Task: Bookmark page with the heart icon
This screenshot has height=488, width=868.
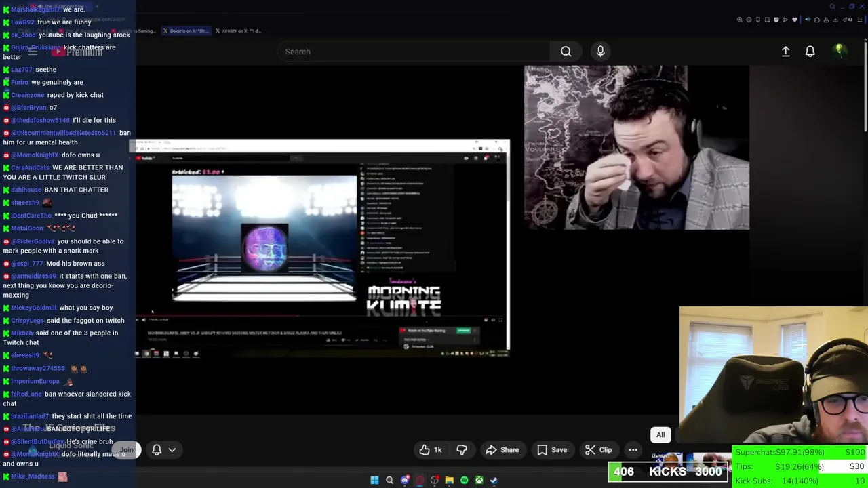Action: 795,20
